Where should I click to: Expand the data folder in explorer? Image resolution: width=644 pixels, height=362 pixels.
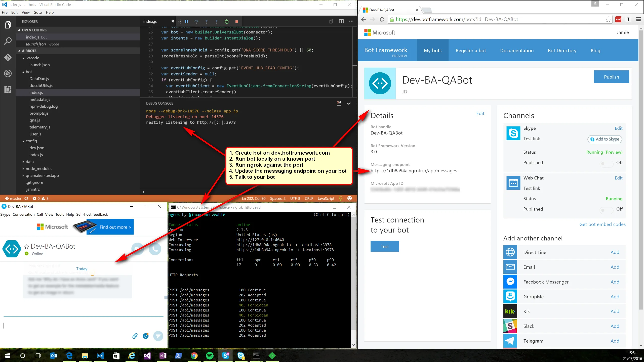coord(29,162)
